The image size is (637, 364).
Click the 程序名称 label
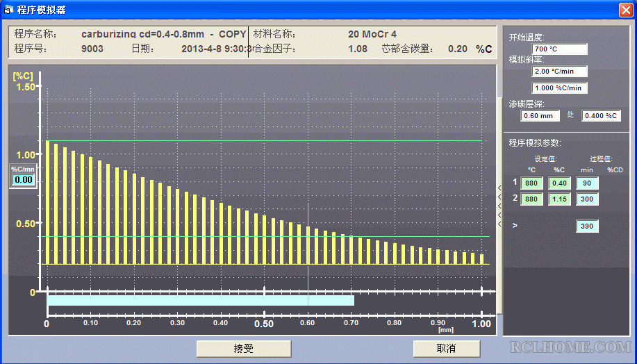[x=35, y=34]
